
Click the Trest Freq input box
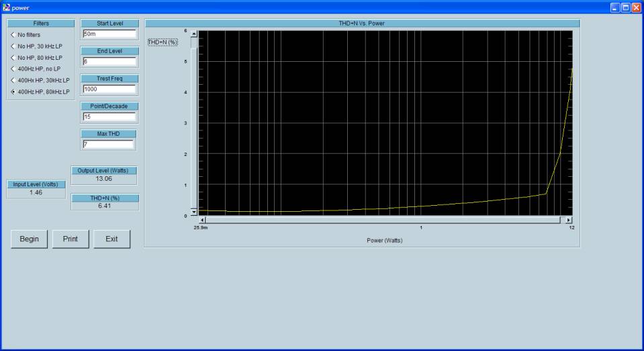point(108,89)
